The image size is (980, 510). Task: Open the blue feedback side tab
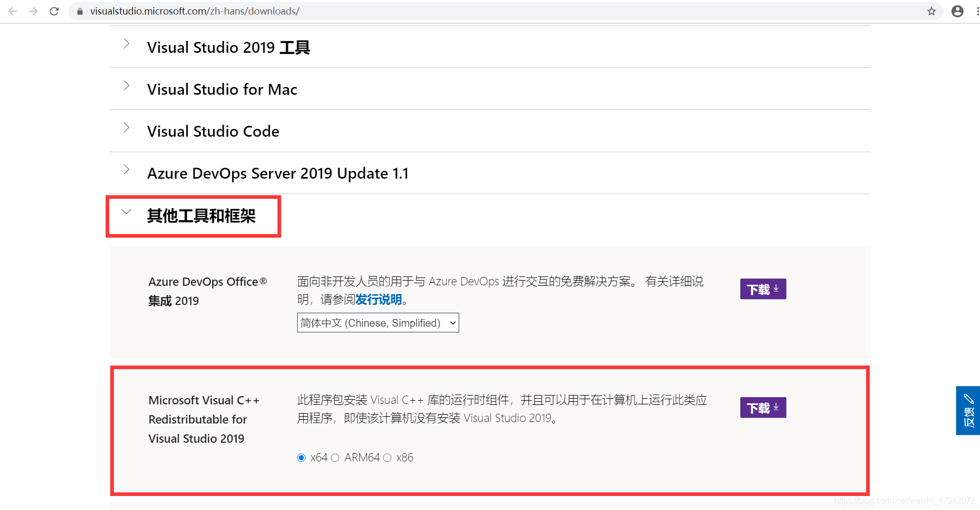pos(968,411)
